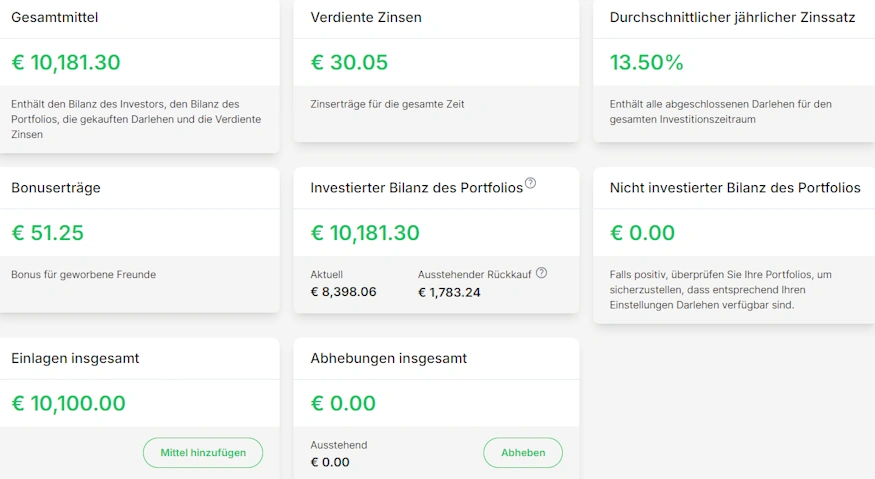
Task: Click the Bonus für geworbene Freunde description
Action: point(83,274)
